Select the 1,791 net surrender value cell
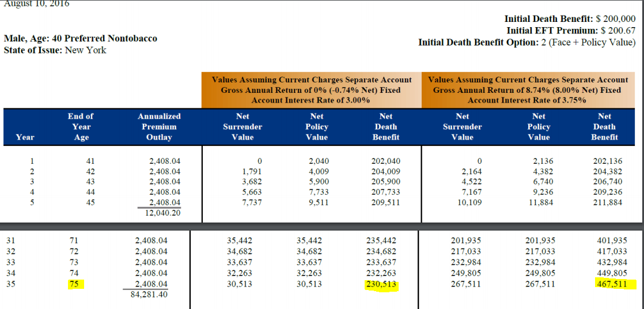Screen dimensions: 644x309 (x=252, y=171)
